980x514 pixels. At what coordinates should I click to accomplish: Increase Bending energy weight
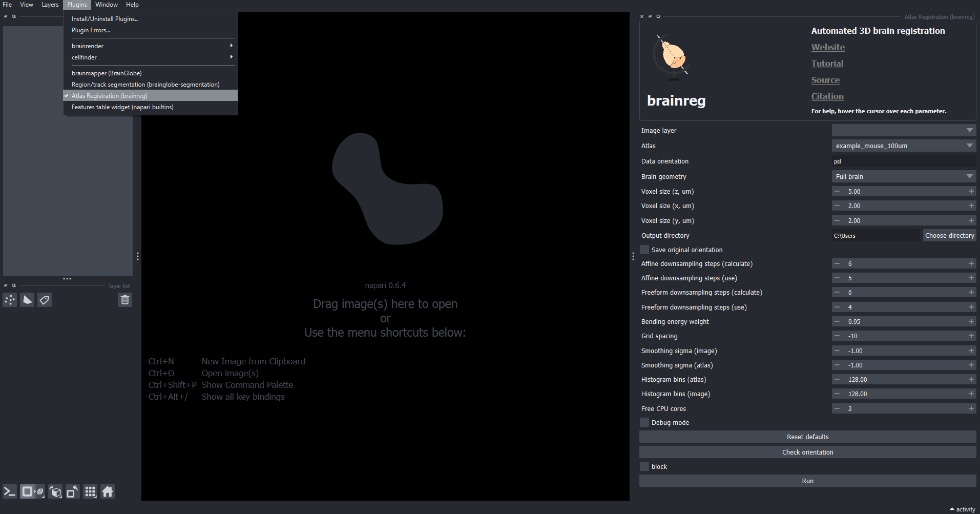click(971, 321)
